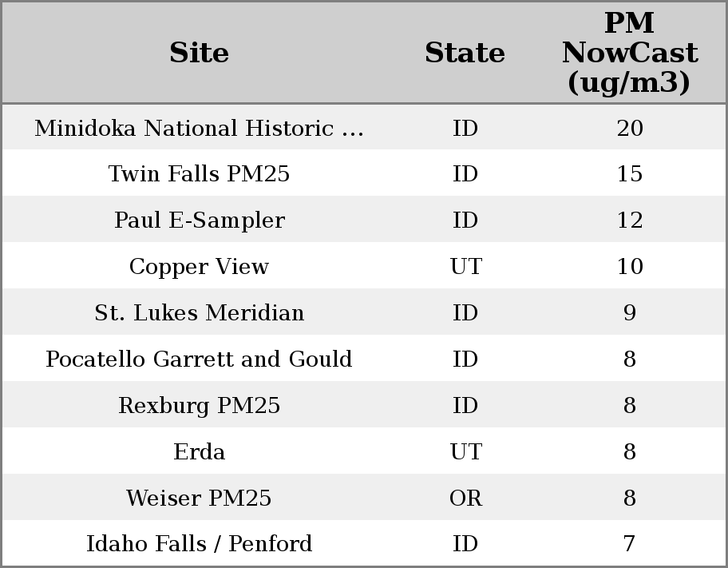728x568 pixels.
Task: Click St. Lukes Meridian site name
Action: pos(199,313)
